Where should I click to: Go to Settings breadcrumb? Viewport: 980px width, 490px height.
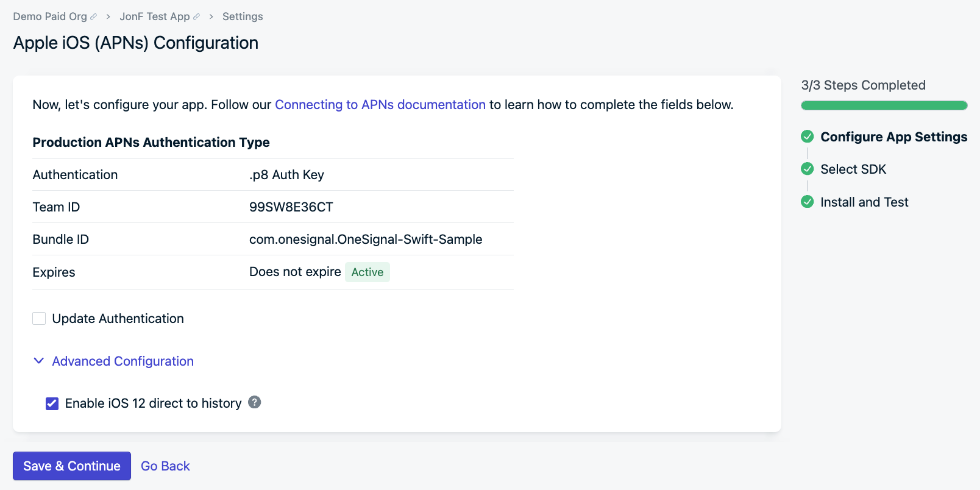click(243, 16)
